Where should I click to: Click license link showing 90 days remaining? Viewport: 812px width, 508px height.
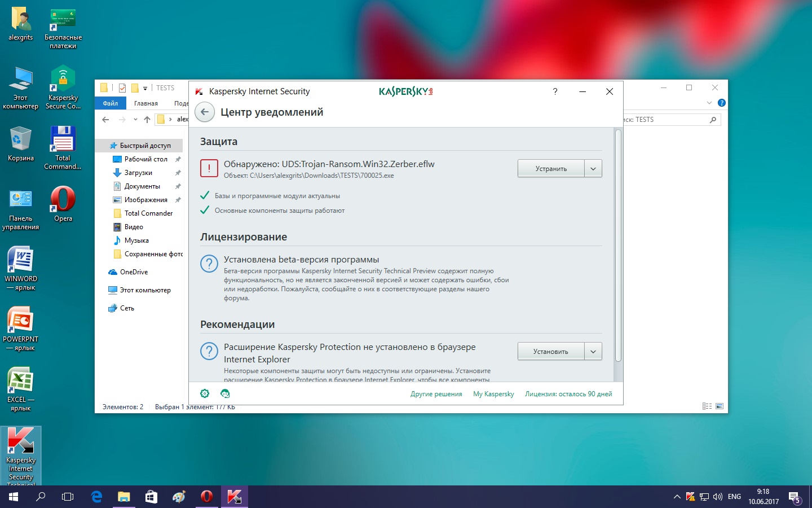pos(568,394)
